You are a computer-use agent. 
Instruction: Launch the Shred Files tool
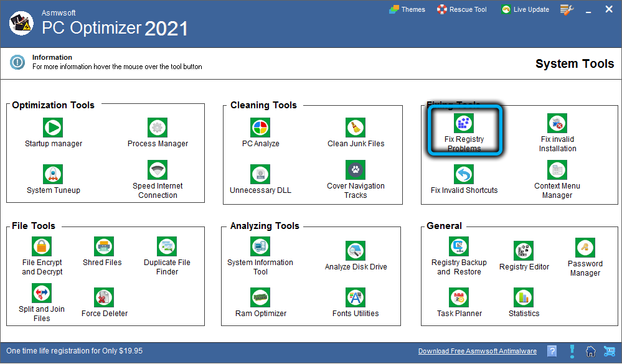pos(102,246)
